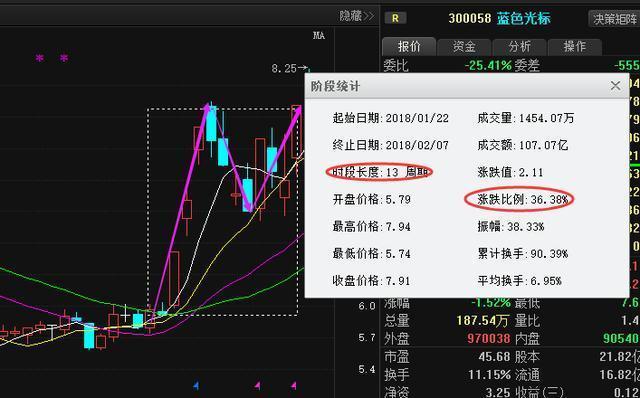Click 时段长度 13 周期 entry

(380, 172)
